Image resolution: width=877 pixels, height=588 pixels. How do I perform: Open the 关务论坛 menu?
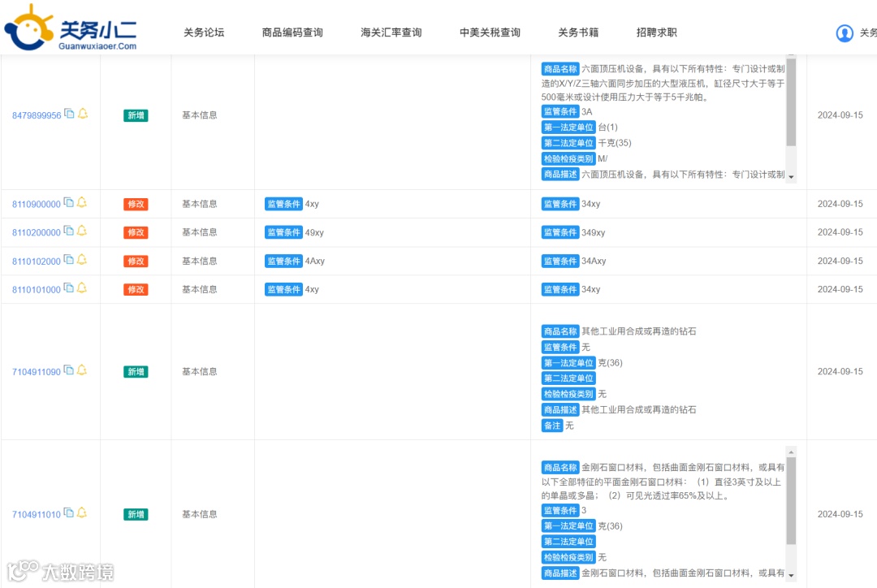click(x=204, y=32)
